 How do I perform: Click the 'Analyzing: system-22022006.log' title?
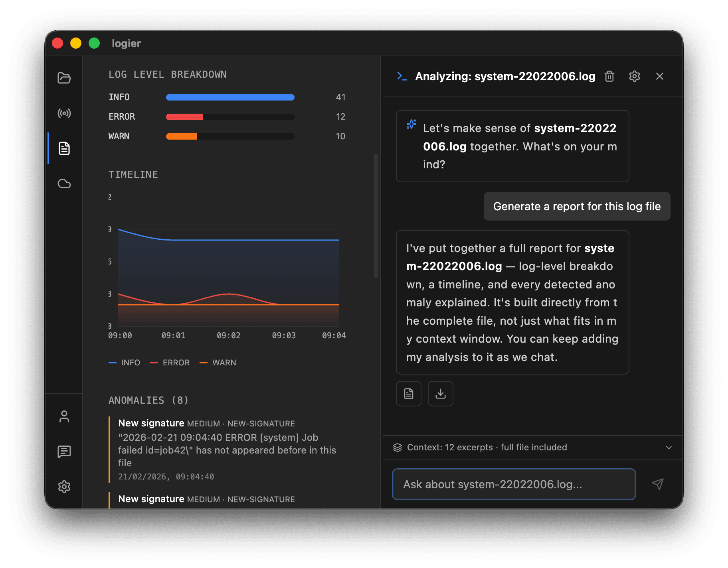(505, 76)
